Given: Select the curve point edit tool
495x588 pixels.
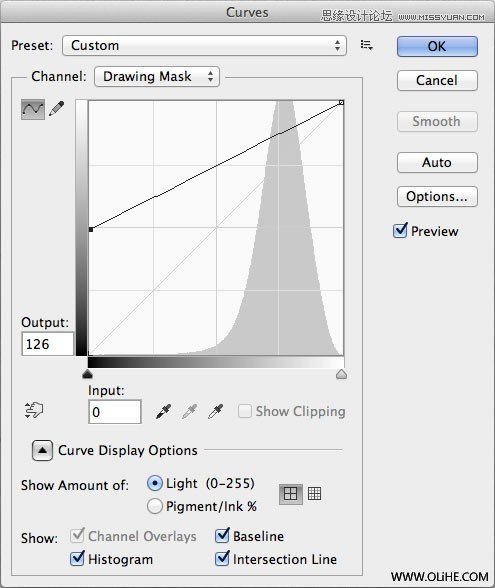Looking at the screenshot, I should tap(33, 110).
